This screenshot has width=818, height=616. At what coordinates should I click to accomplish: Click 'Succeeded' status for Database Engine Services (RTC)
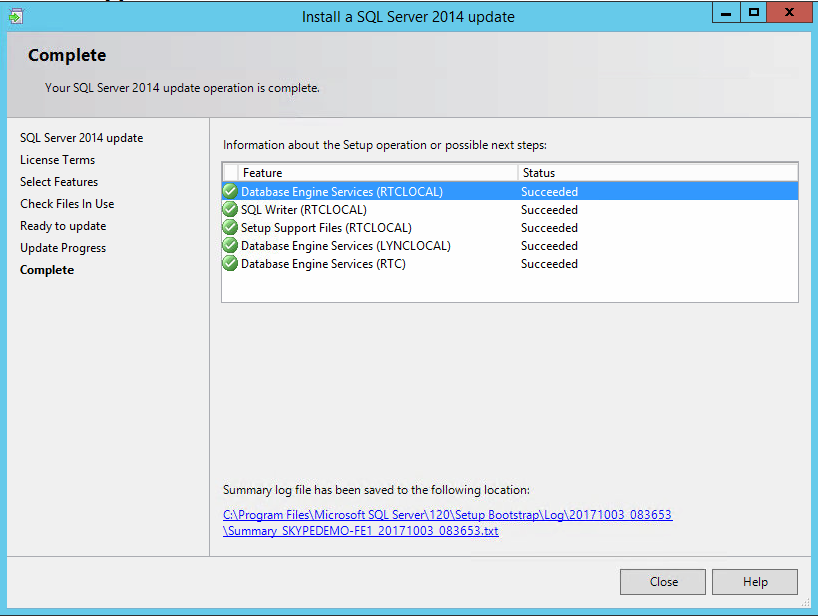point(549,264)
